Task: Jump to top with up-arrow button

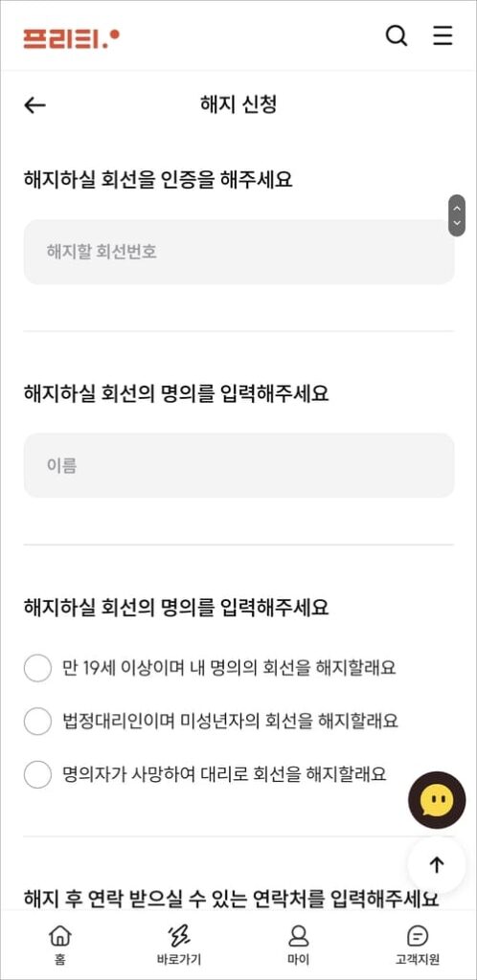Action: (437, 865)
